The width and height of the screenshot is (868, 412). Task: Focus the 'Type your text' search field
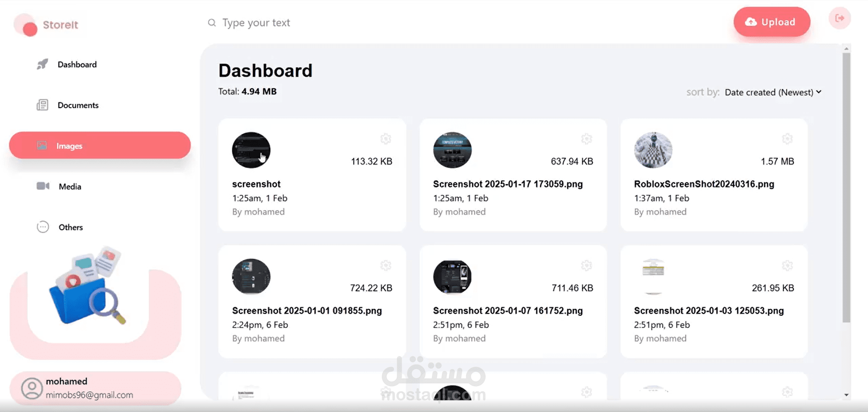pos(344,23)
